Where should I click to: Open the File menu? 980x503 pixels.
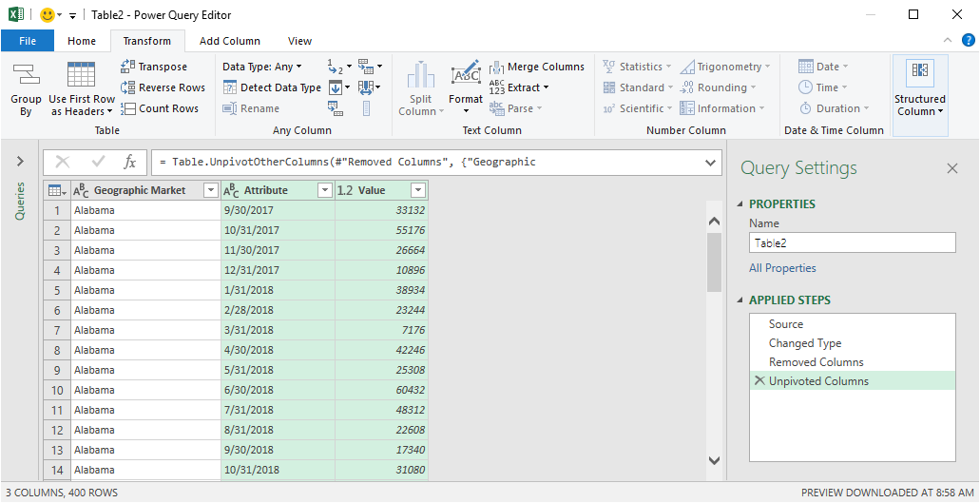point(28,41)
